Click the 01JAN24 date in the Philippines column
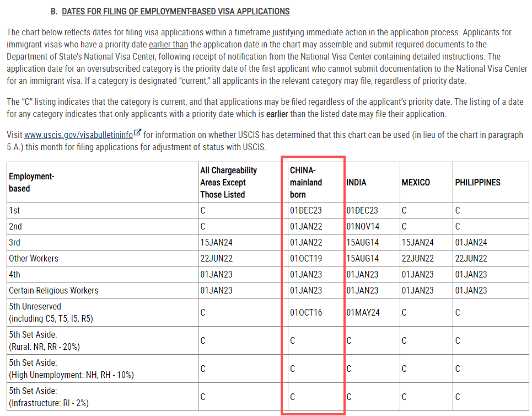Image resolution: width=532 pixels, height=416 pixels. [471, 242]
